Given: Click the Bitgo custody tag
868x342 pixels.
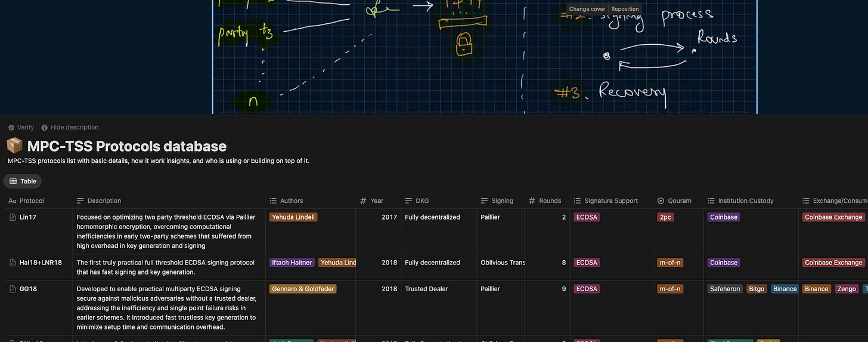Looking at the screenshot, I should tap(757, 289).
